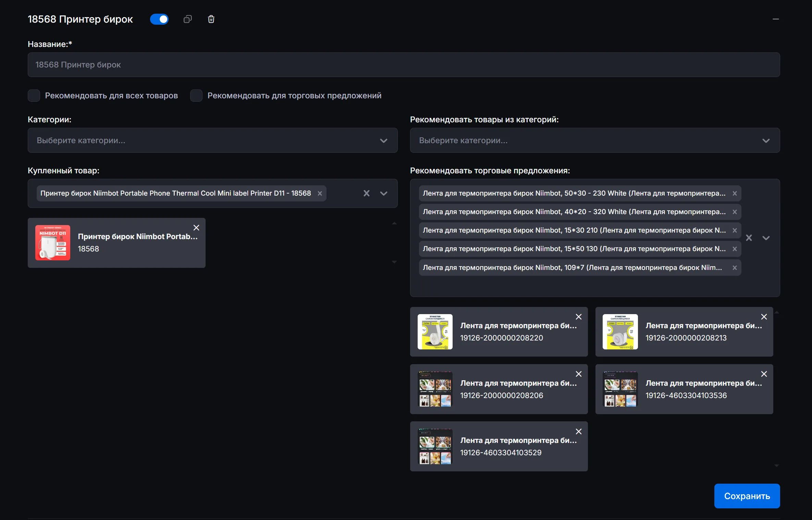The height and width of the screenshot is (520, 812).
Task: Remove the 109*7 ribbon tag
Action: [735, 268]
